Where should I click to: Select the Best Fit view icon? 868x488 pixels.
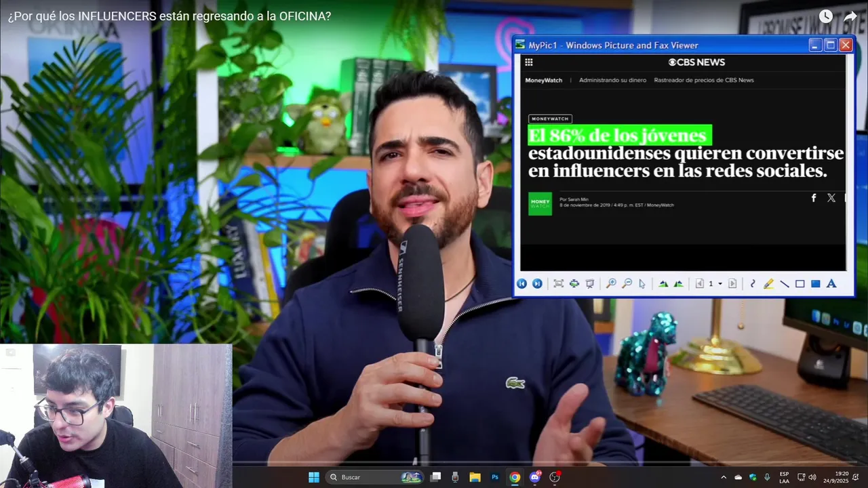pyautogui.click(x=559, y=284)
